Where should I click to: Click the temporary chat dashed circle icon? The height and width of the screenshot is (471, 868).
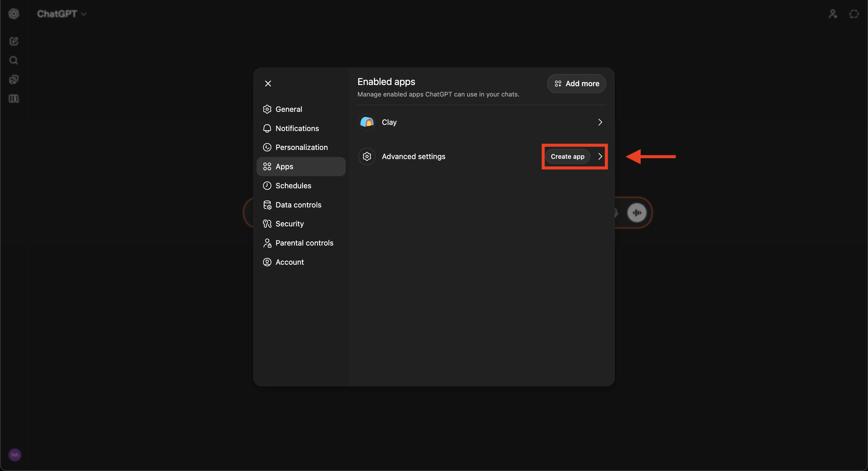point(854,14)
